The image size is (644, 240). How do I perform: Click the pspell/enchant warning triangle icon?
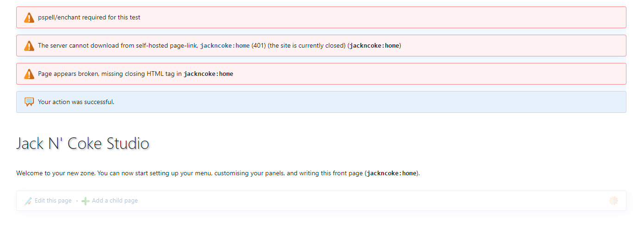tap(29, 18)
